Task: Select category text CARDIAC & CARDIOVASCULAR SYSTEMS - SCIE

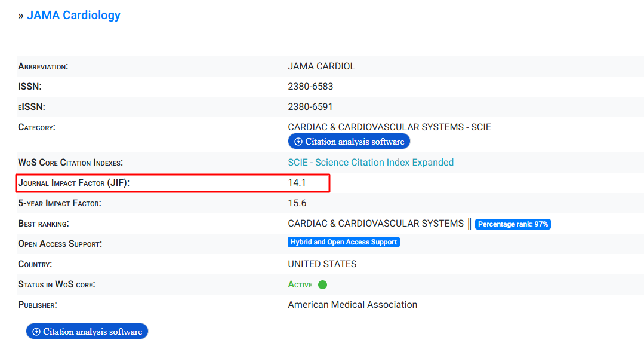Action: pyautogui.click(x=389, y=127)
